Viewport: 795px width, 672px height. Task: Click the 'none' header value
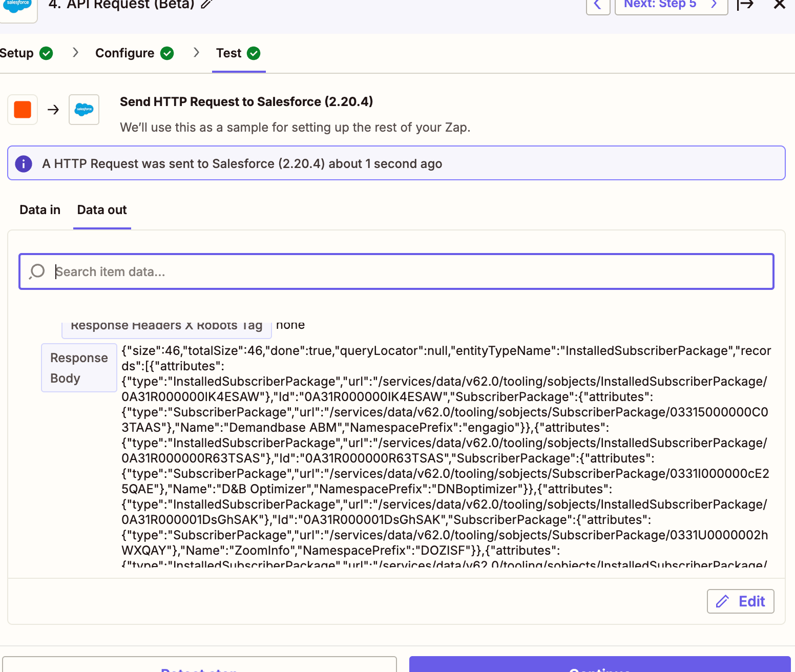tap(290, 325)
